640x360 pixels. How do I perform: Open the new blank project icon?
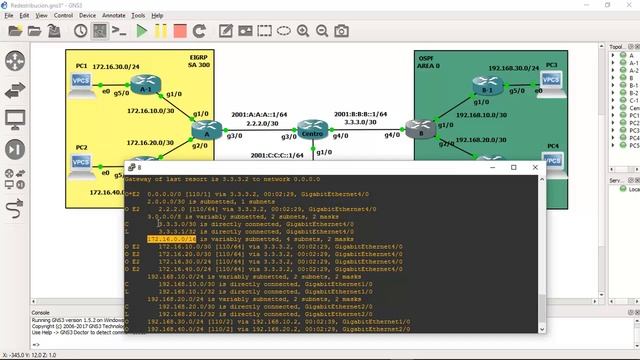tap(15, 31)
